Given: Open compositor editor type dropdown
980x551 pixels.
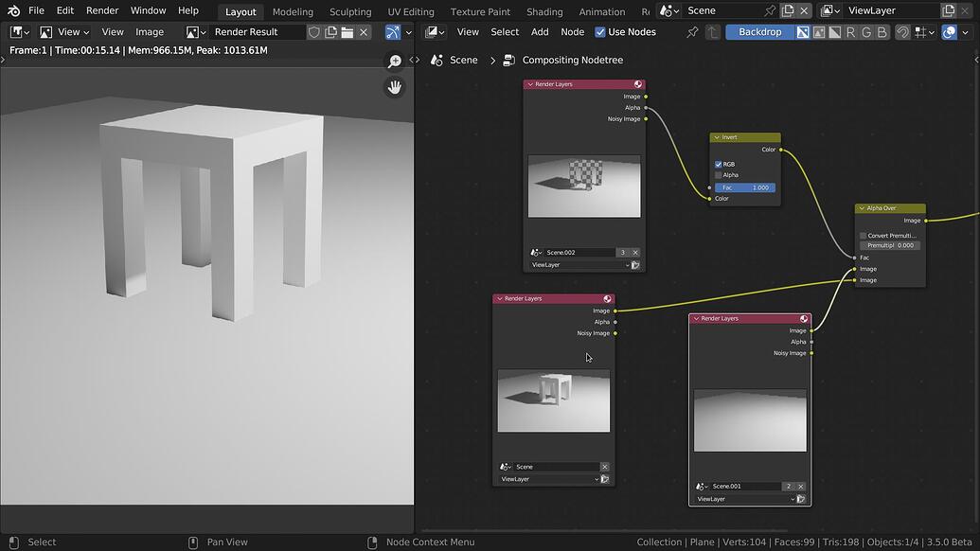Looking at the screenshot, I should (435, 32).
